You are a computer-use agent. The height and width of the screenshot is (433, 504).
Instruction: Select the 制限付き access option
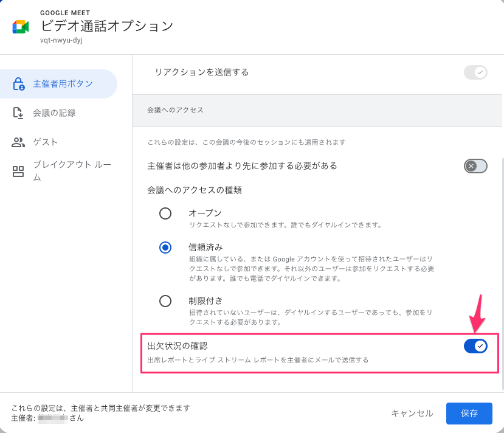pyautogui.click(x=165, y=300)
